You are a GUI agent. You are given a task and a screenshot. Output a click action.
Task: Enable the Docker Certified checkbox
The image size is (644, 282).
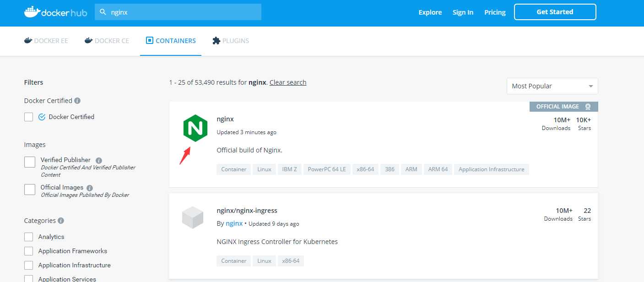pyautogui.click(x=29, y=117)
